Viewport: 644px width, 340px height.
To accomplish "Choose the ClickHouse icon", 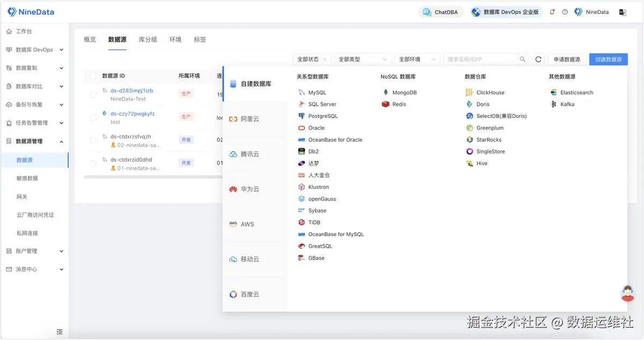I will click(x=470, y=92).
